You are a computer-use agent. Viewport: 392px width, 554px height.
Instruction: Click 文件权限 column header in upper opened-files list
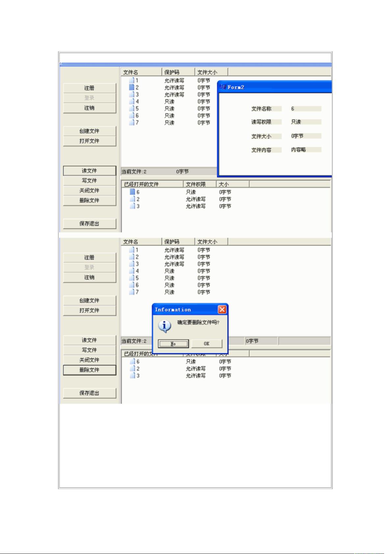tap(199, 184)
